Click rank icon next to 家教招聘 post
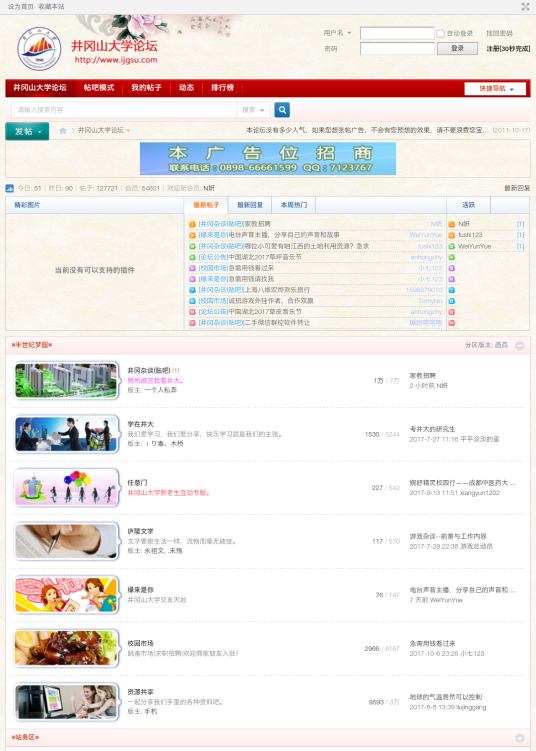The height and width of the screenshot is (751, 536). (193, 224)
